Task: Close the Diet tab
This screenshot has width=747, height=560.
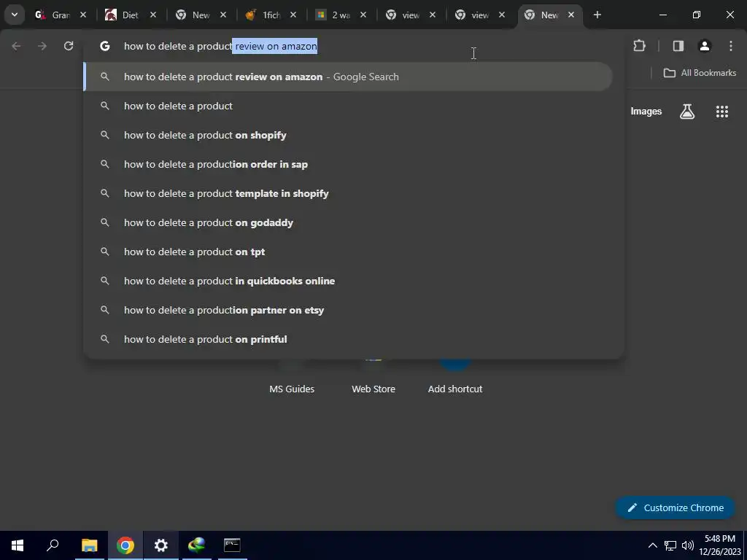Action: click(x=153, y=15)
